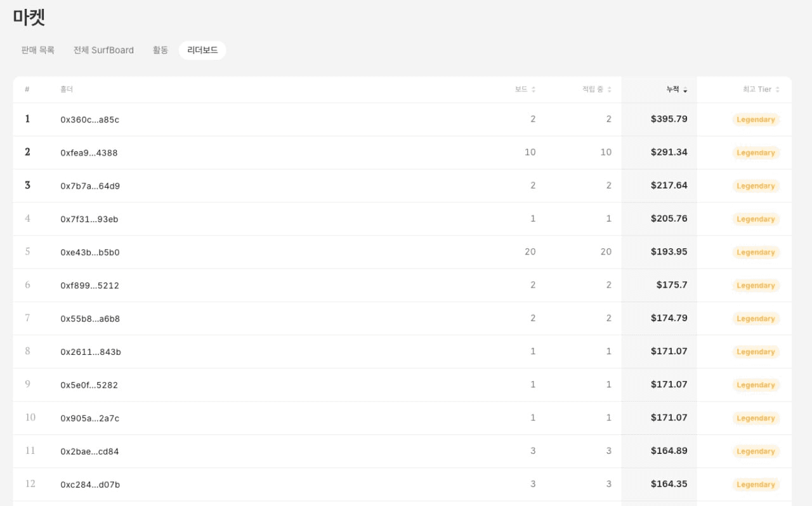812x506 pixels.
Task: Click holder address 0xf899...5212
Action: (x=89, y=286)
